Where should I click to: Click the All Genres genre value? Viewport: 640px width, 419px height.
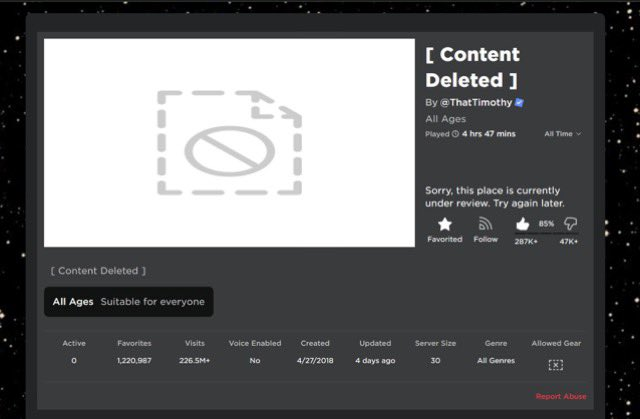tap(496, 361)
